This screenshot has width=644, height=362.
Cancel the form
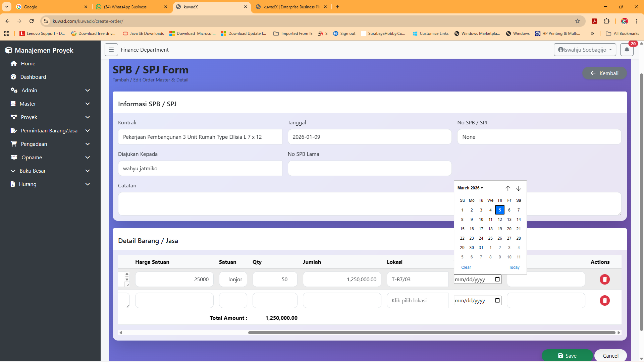(610, 356)
